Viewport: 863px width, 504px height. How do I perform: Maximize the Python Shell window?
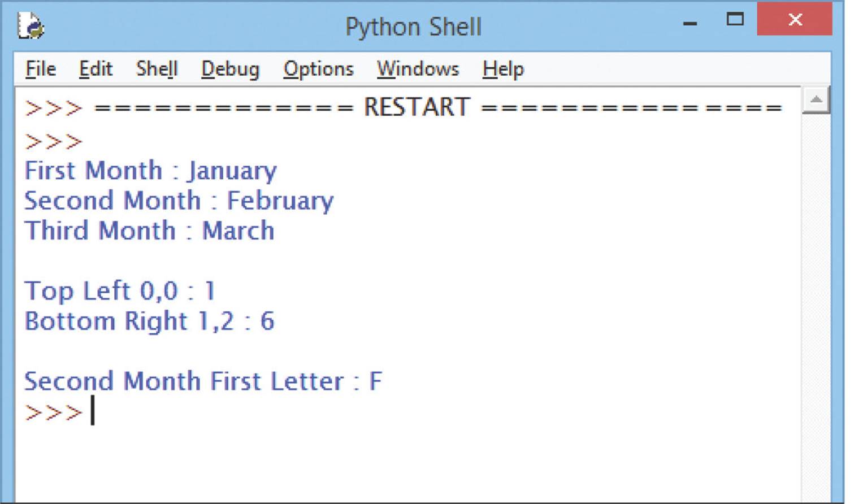[x=735, y=20]
